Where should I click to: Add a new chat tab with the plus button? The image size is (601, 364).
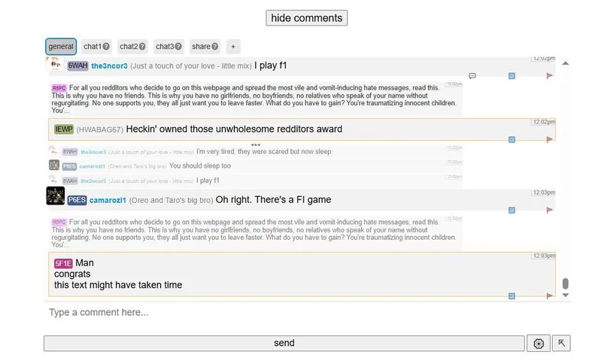point(233,47)
